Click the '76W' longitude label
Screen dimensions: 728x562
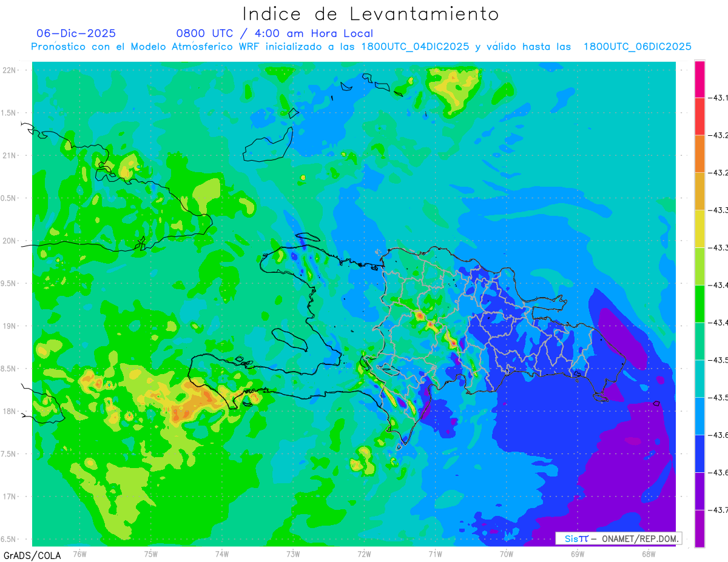click(79, 554)
